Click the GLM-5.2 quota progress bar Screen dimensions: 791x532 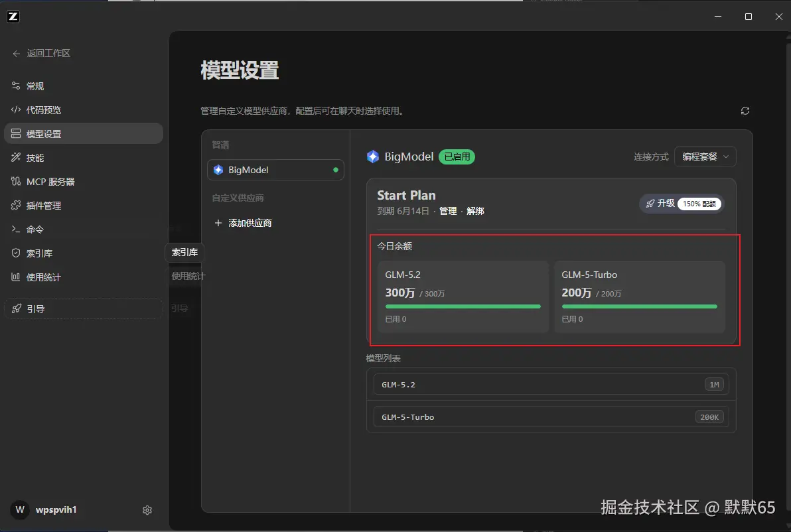[x=463, y=306]
